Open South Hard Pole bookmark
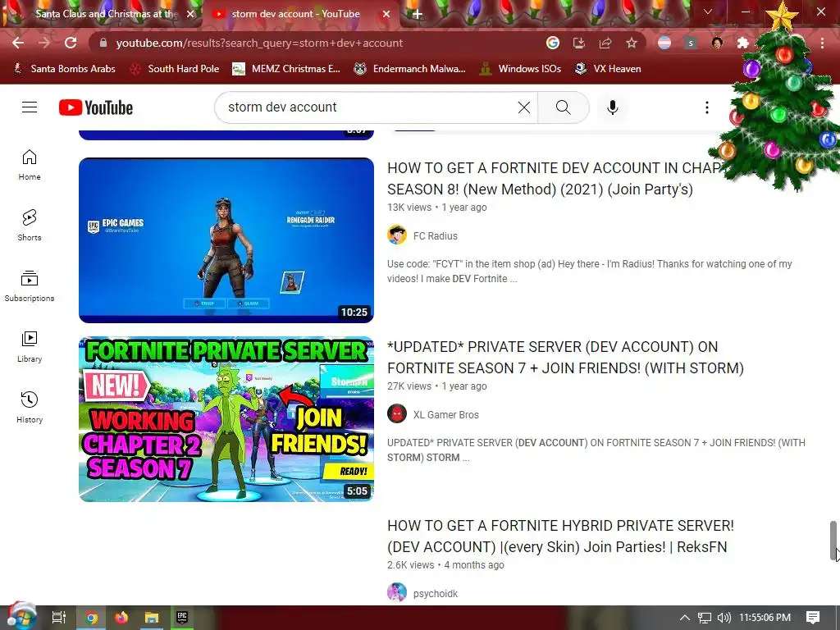Viewport: 840px width, 630px height. click(176, 69)
